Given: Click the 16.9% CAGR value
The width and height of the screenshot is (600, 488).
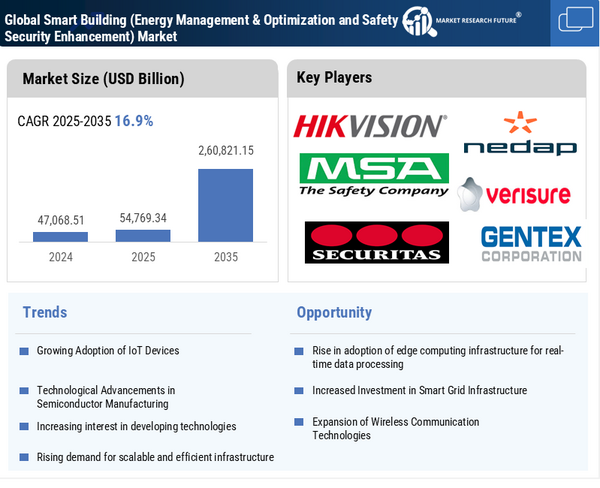Looking at the screenshot, I should (133, 121).
